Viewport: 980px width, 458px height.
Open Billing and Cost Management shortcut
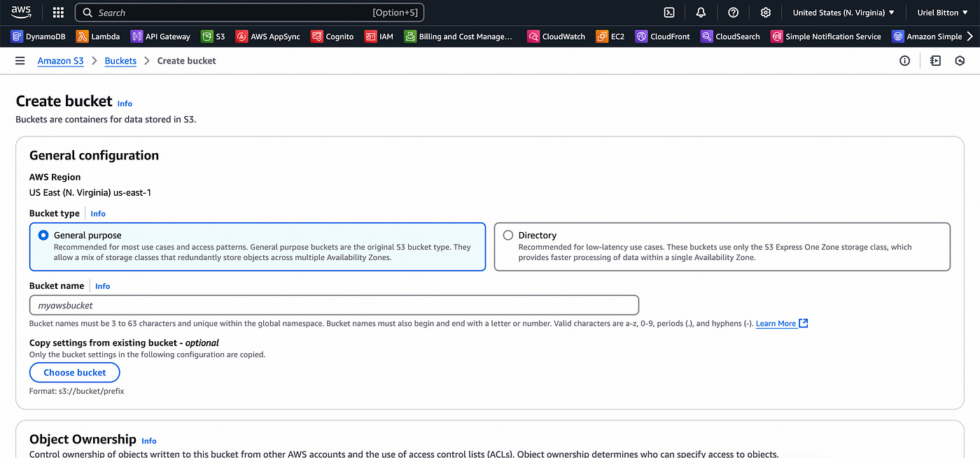[458, 36]
